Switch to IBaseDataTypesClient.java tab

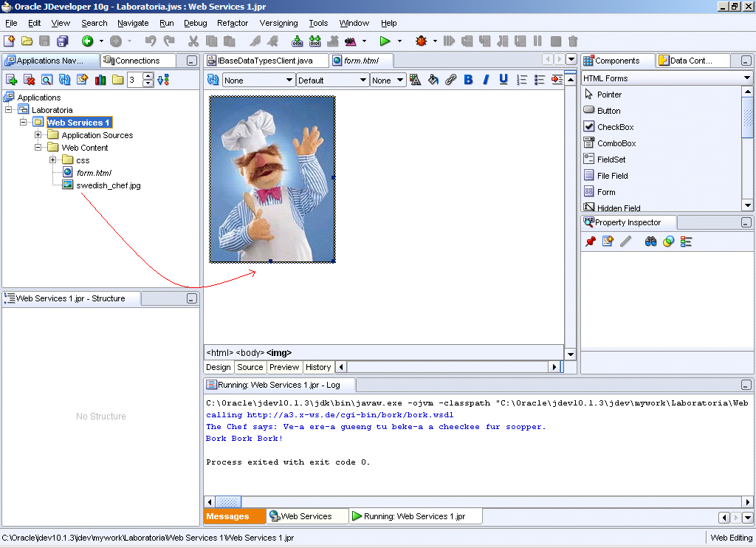coord(266,61)
